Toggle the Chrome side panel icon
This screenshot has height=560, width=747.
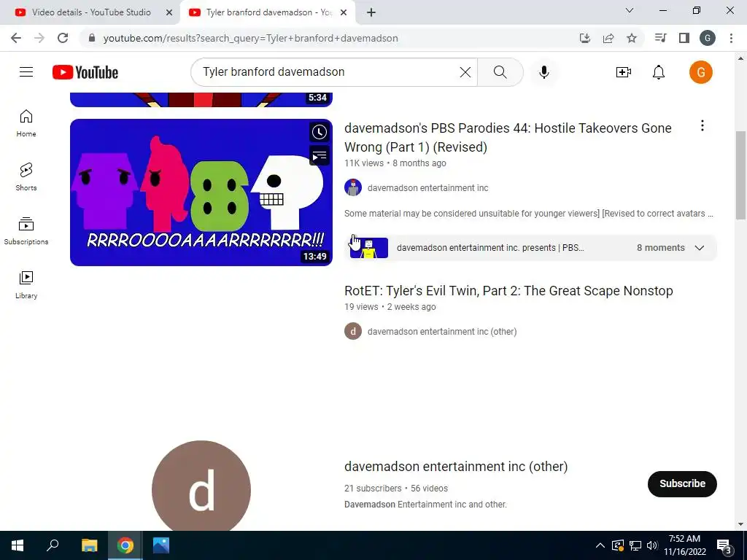[x=684, y=38]
